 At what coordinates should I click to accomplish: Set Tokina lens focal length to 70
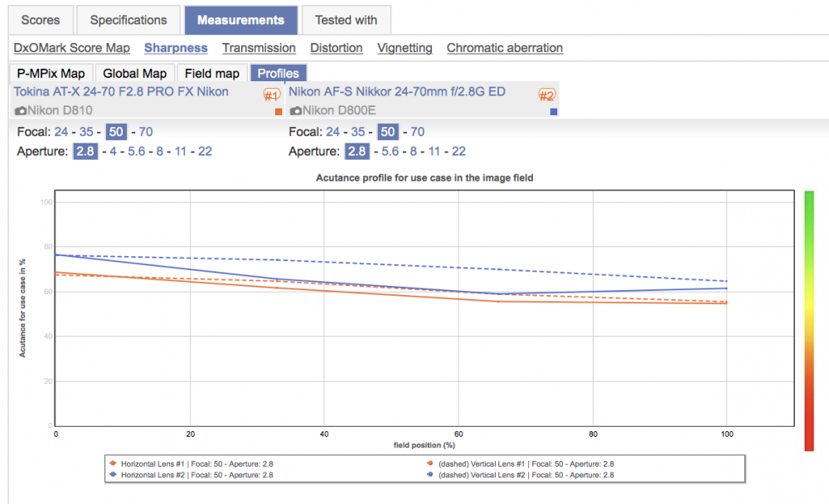click(x=146, y=132)
